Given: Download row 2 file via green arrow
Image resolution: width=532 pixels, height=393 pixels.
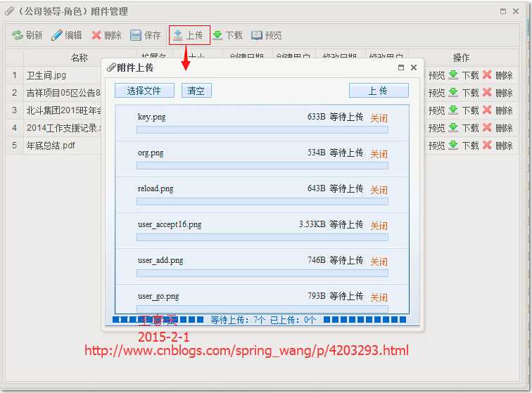Looking at the screenshot, I should pos(453,93).
